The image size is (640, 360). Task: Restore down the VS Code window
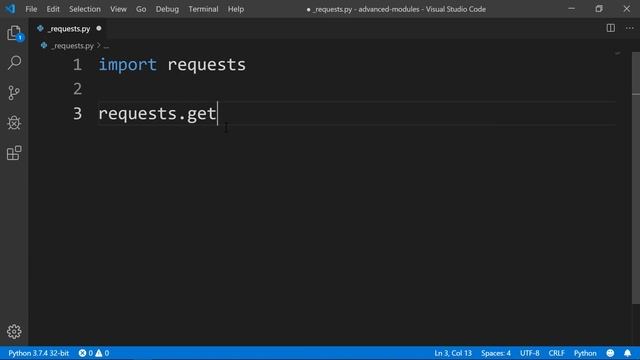[x=599, y=9]
